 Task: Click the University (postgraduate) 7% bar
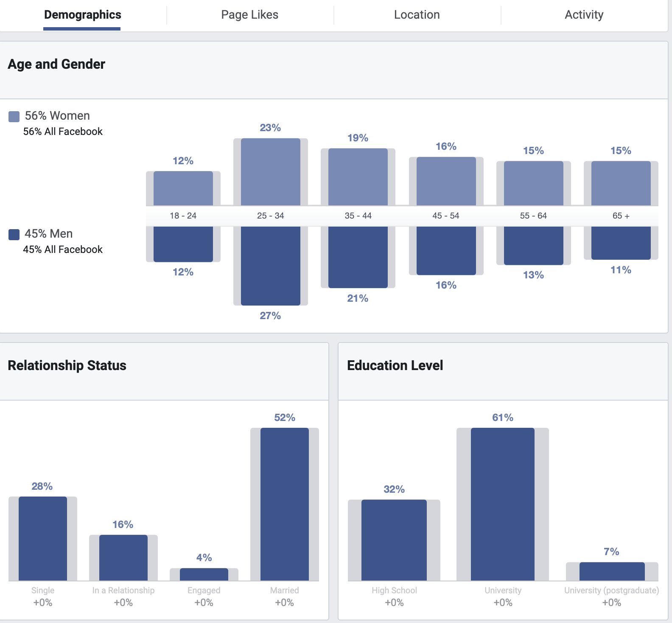tap(612, 571)
